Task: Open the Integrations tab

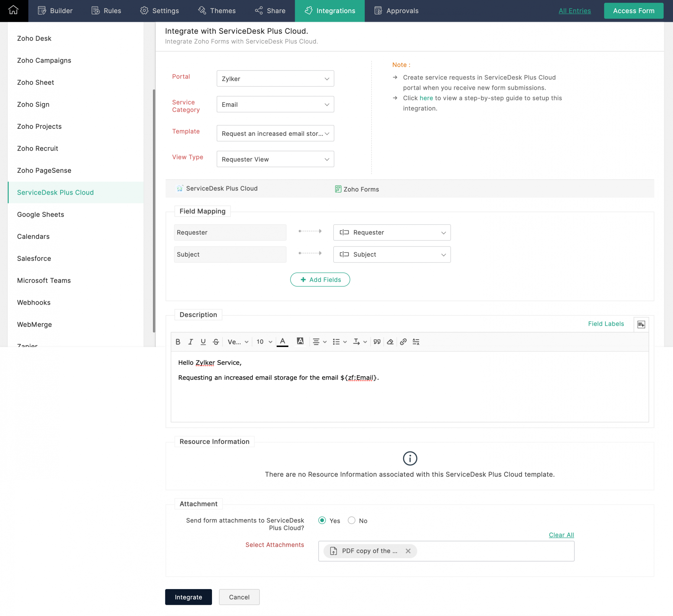Action: pyautogui.click(x=330, y=11)
